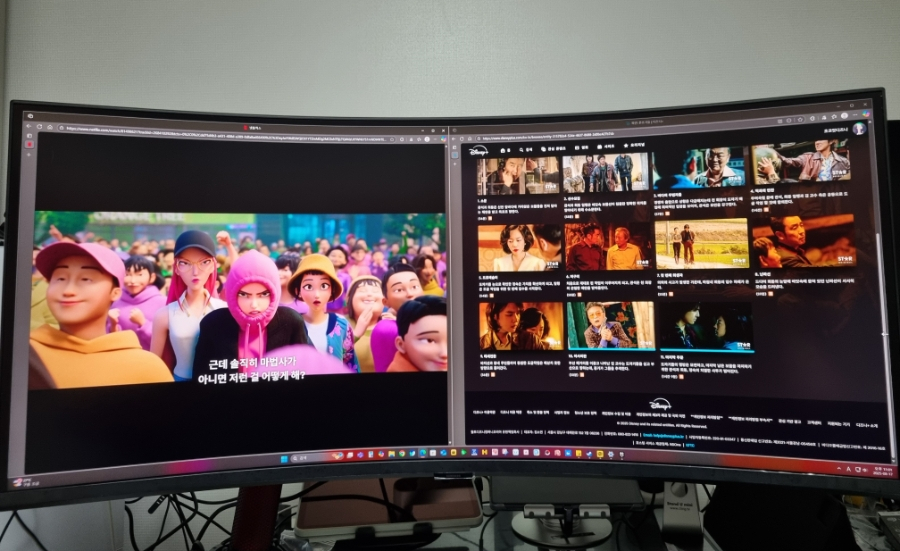900x551 pixels.
Task: Open Disney+ 관심 콘텐츠 watchlist item
Action: (x=553, y=149)
